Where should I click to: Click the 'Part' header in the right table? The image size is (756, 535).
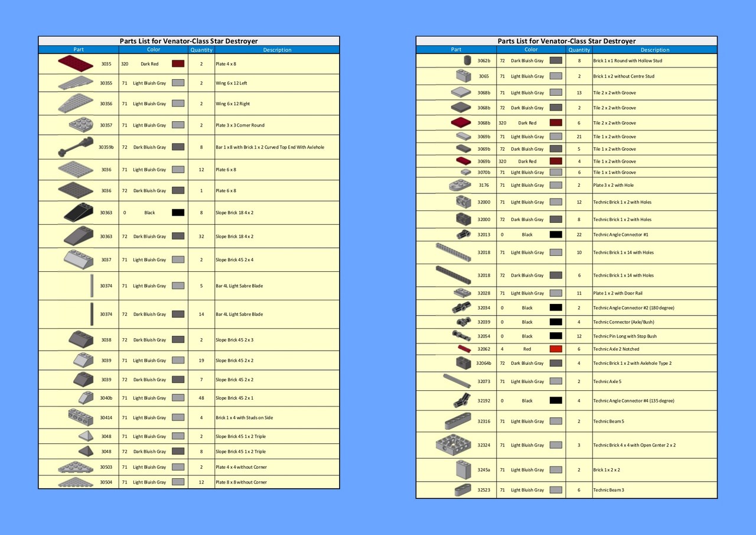[x=456, y=50]
